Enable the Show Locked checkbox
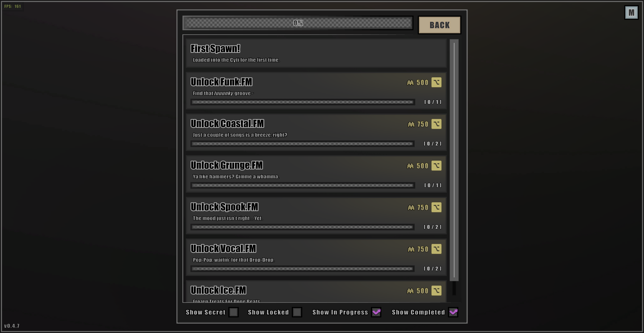The height and width of the screenshot is (333, 644). (x=297, y=312)
